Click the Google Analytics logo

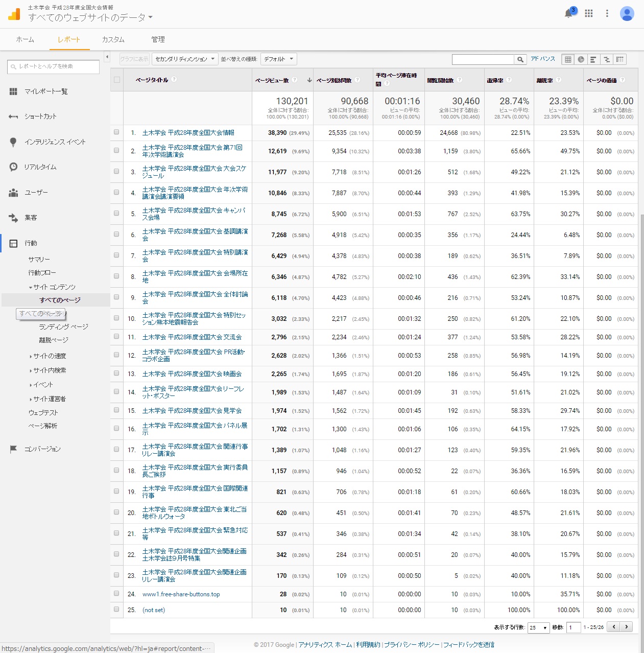(14, 14)
